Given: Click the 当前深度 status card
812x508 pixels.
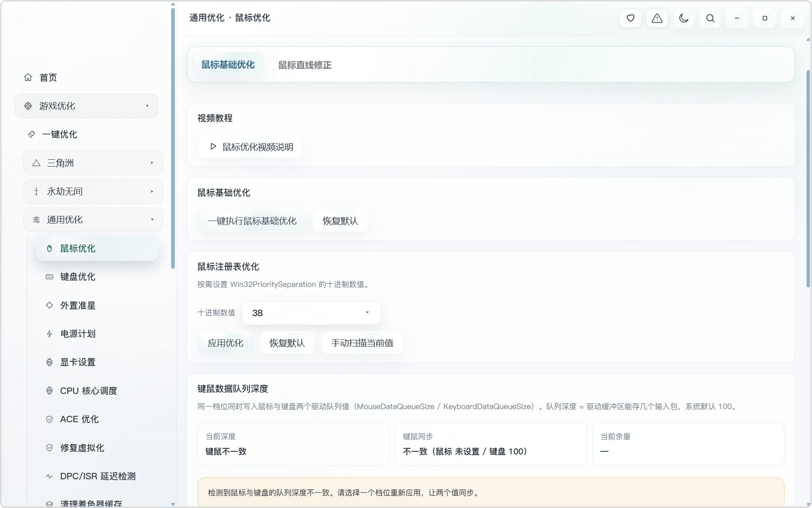Looking at the screenshot, I should pyautogui.click(x=293, y=444).
